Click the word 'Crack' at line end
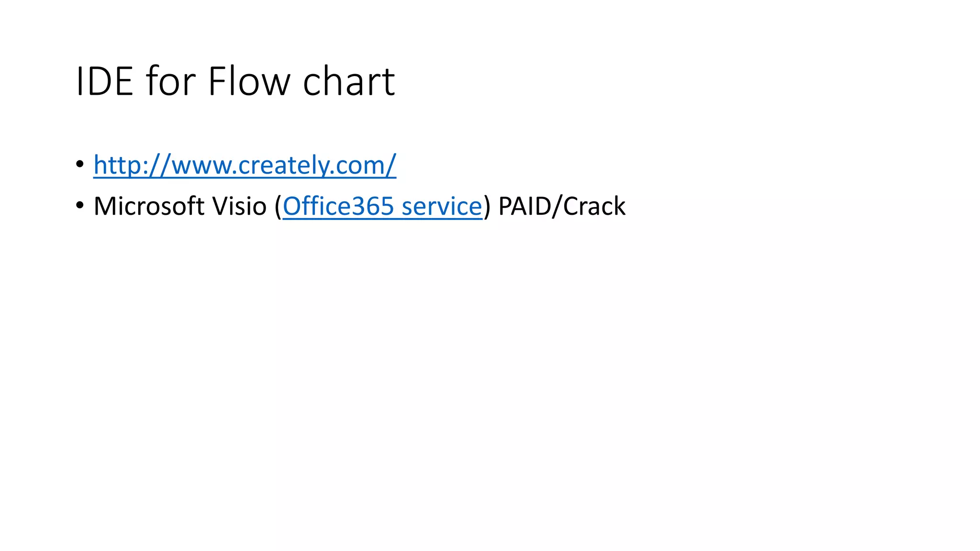The height and width of the screenshot is (551, 980). tap(594, 206)
